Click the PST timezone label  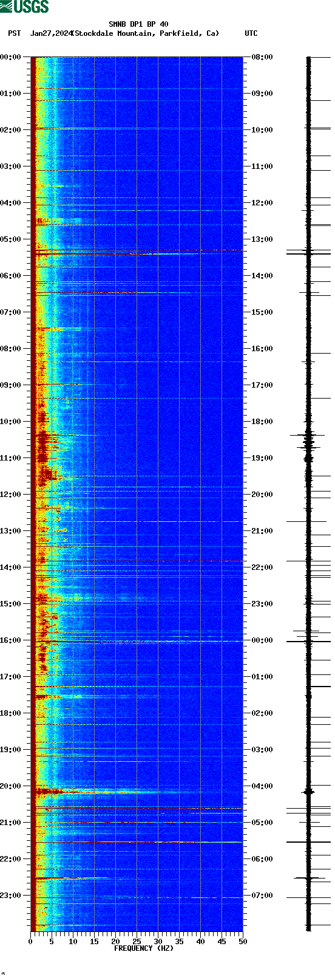point(15,33)
